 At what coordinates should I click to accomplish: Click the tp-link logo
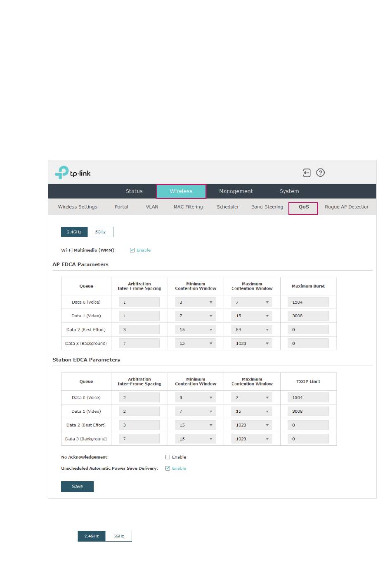click(x=73, y=173)
